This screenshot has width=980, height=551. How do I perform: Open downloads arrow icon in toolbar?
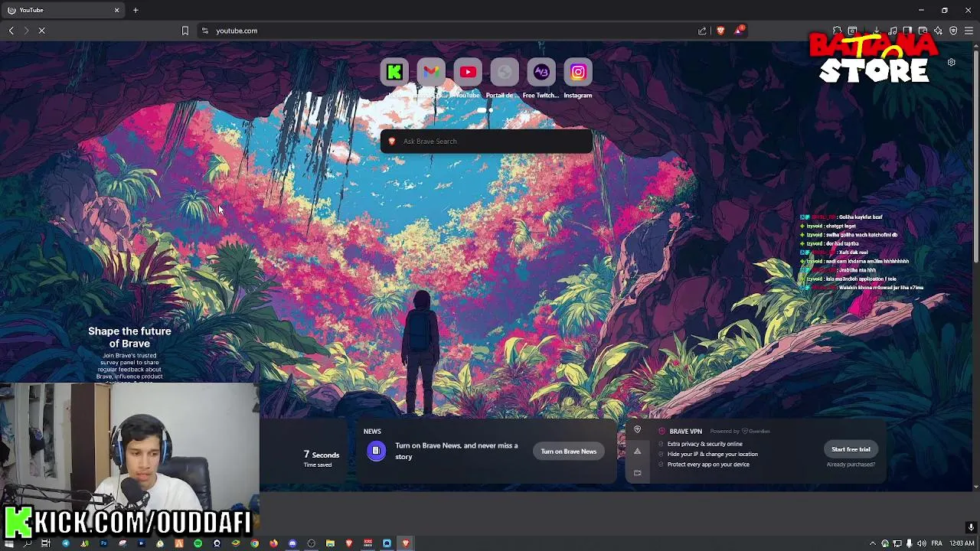[x=877, y=31]
